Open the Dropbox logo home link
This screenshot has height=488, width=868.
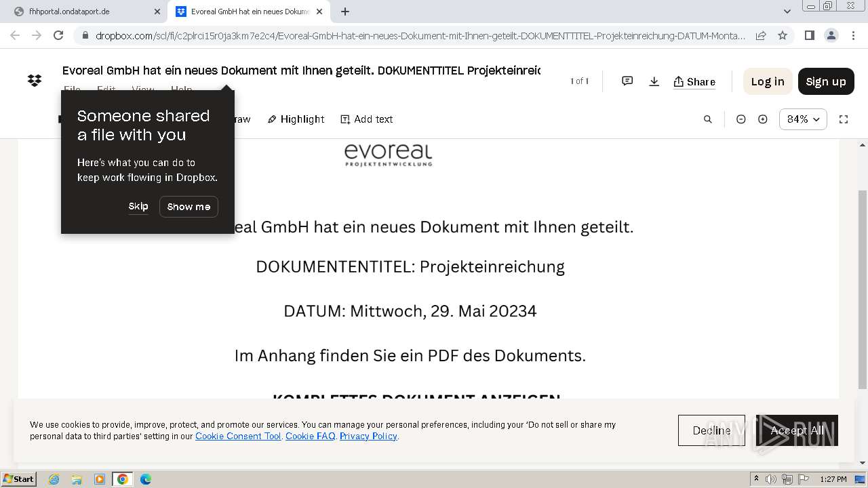[x=35, y=81]
